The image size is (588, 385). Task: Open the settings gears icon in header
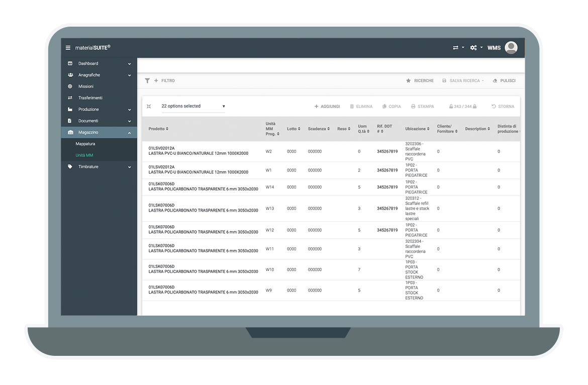[x=473, y=48]
